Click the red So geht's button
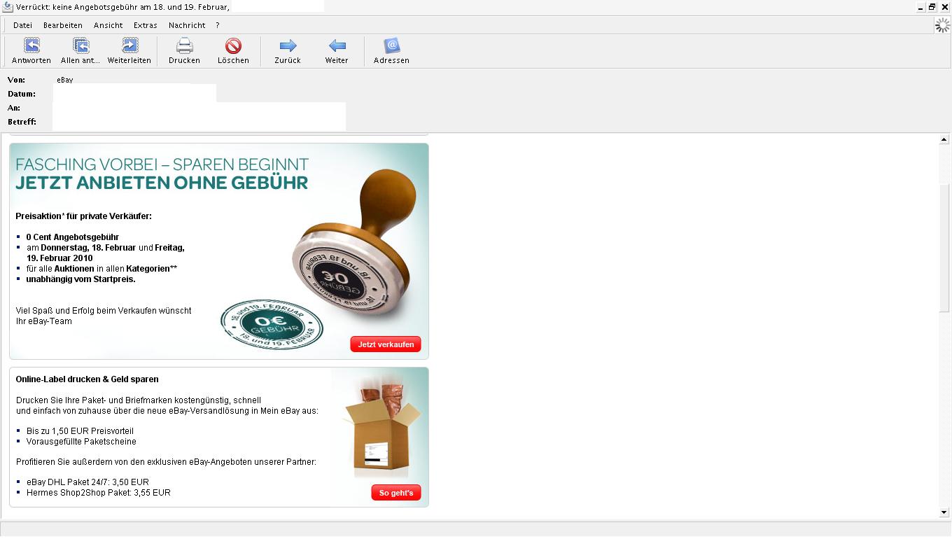The image size is (952, 560). click(396, 493)
